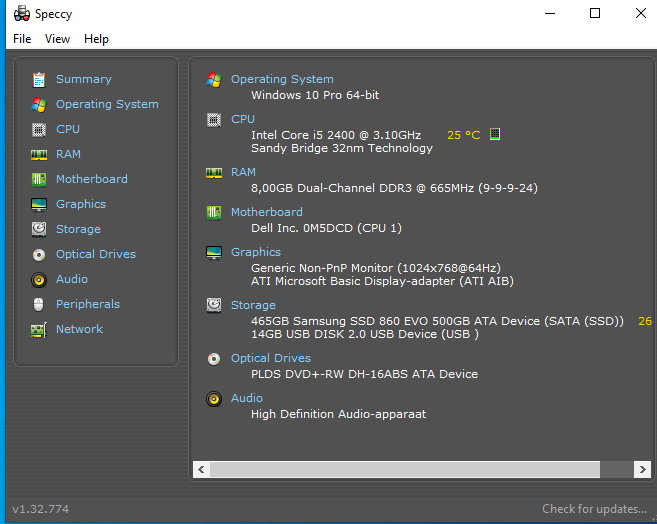Select Peripherals in sidebar

[x=88, y=304]
